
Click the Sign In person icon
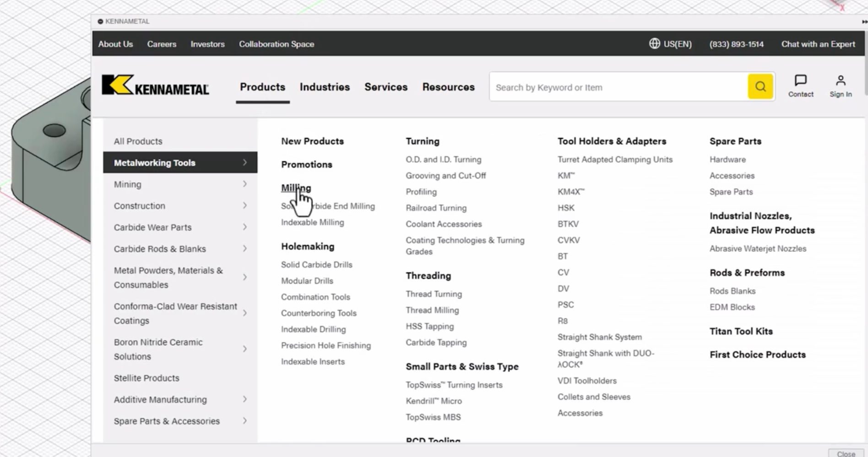point(841,81)
